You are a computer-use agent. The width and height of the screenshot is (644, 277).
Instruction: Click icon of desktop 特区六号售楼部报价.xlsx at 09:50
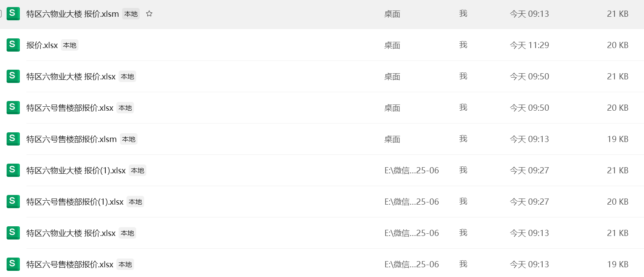tap(13, 108)
